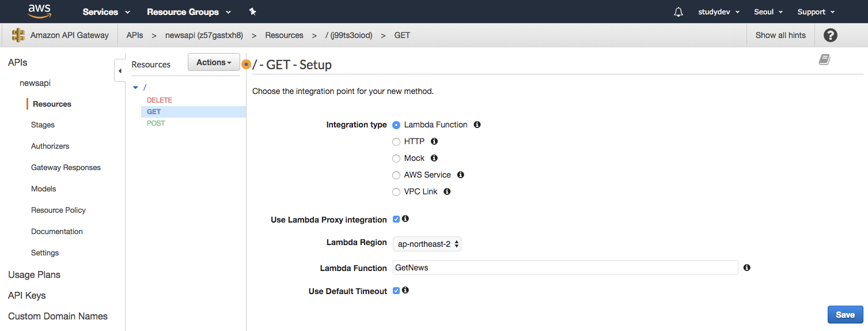Open the notifications bell icon
Image resolution: width=868 pixels, height=331 pixels.
[679, 12]
